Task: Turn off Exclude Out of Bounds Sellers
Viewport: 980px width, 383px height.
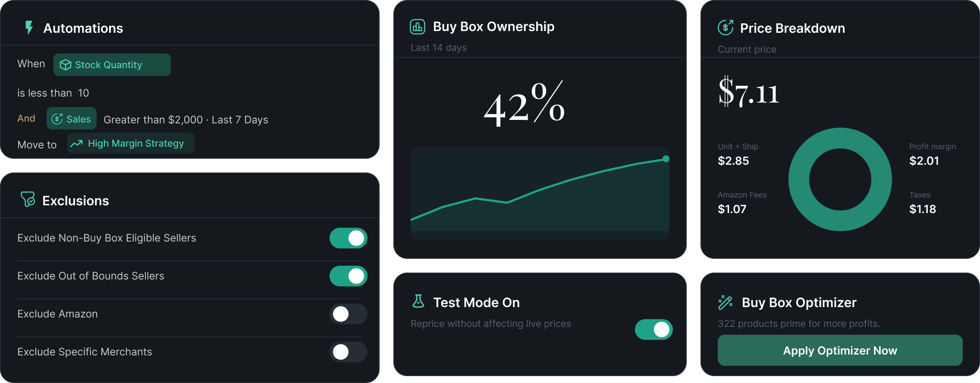Action: pos(349,276)
